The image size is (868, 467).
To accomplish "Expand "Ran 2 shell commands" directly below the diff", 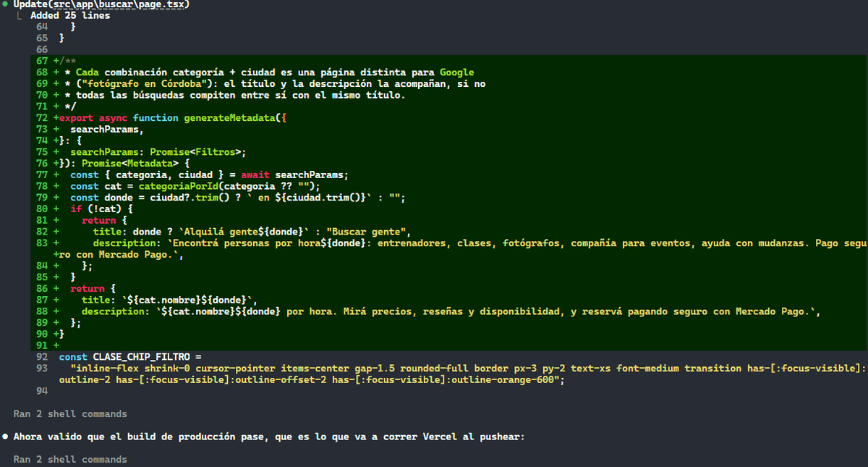I will (70, 414).
